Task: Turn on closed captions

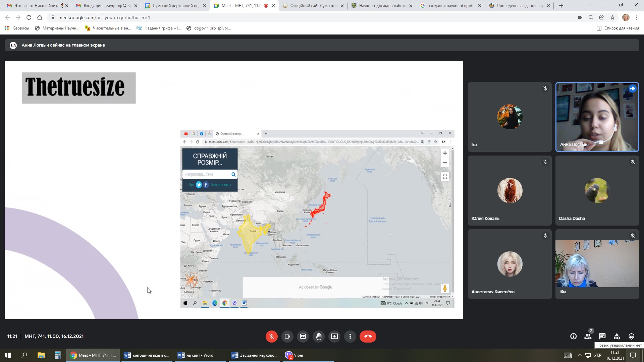Action: tap(303, 336)
